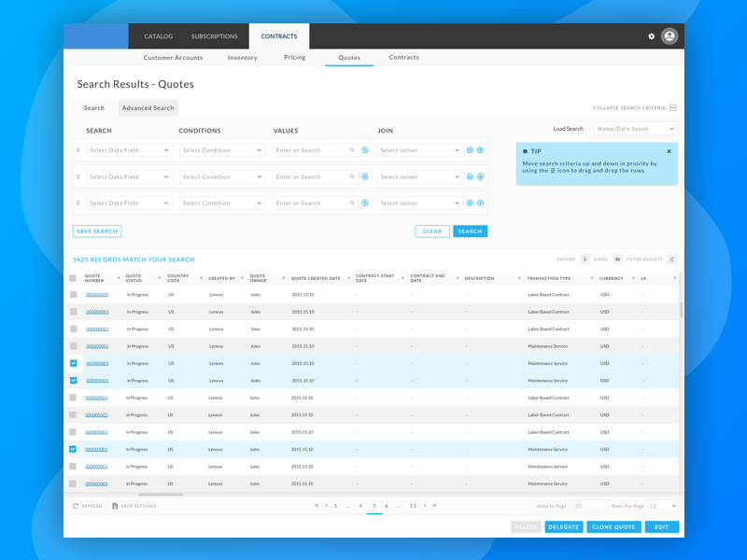Uncheck a selected quote row checkbox

point(75,363)
